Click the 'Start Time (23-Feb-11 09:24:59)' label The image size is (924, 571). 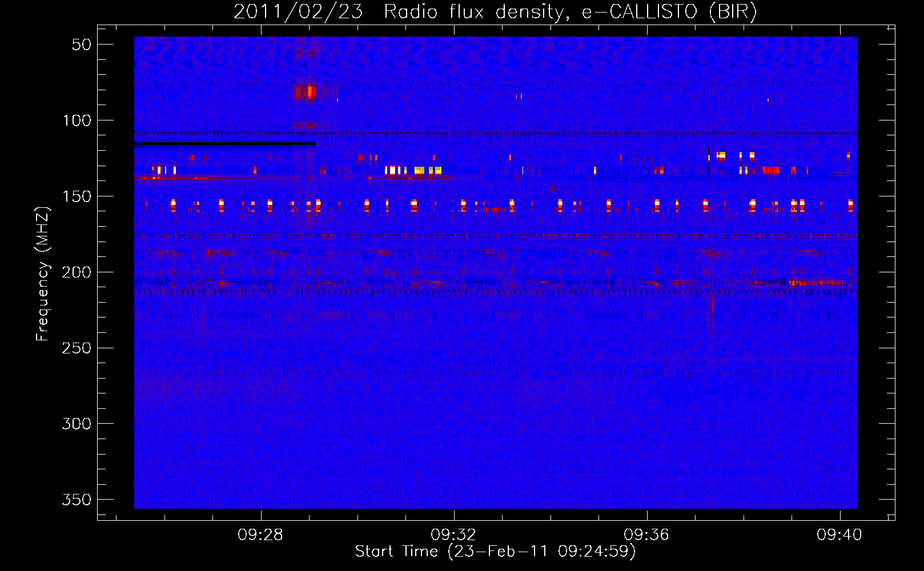(495, 552)
